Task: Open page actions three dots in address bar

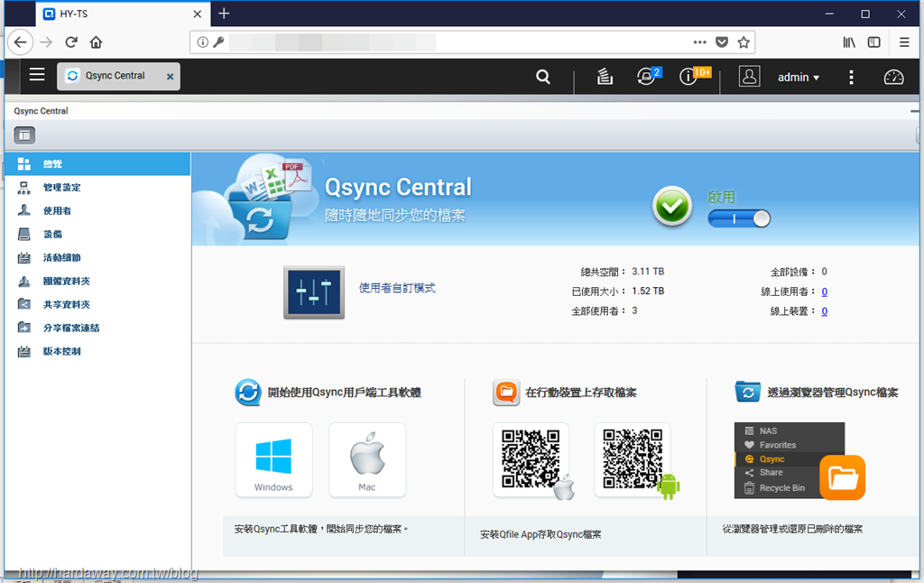Action: coord(699,42)
